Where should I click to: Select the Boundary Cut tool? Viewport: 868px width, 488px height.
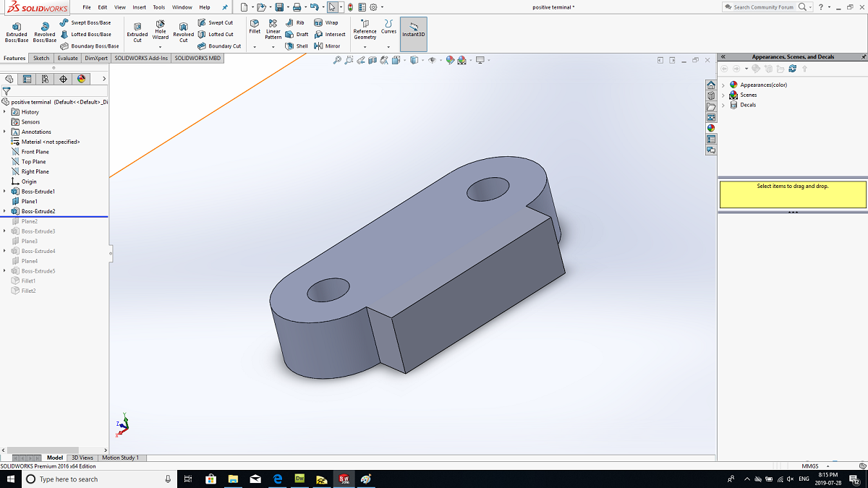219,46
